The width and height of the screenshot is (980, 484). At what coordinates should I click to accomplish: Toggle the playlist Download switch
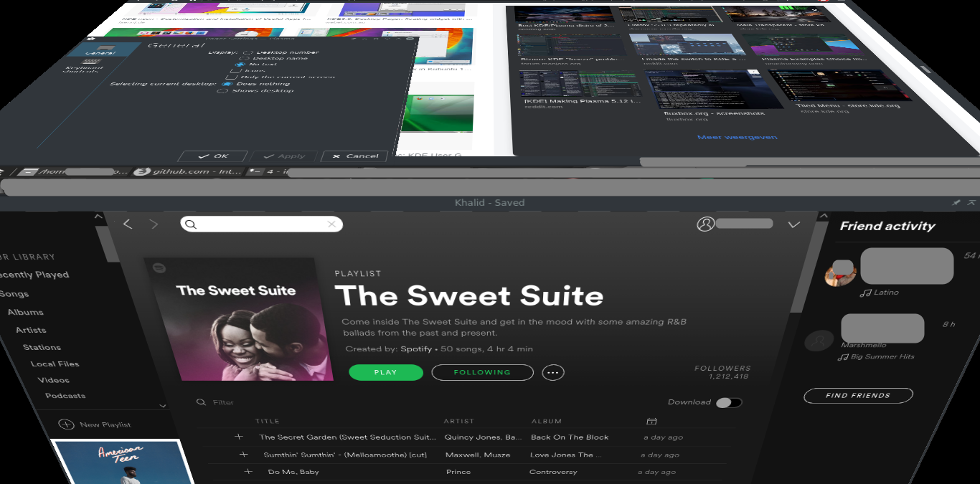728,402
